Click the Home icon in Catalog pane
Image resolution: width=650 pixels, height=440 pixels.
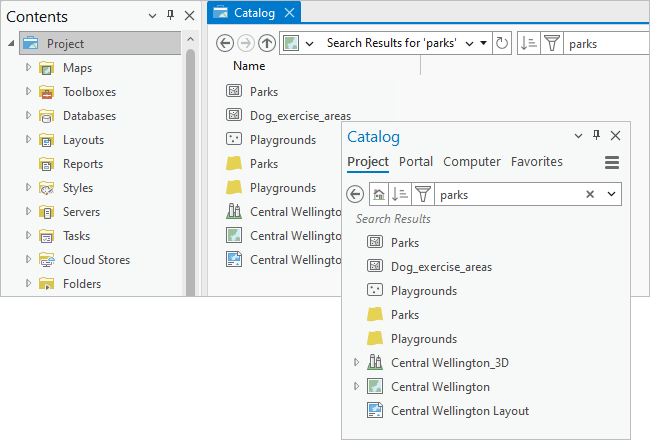click(379, 195)
